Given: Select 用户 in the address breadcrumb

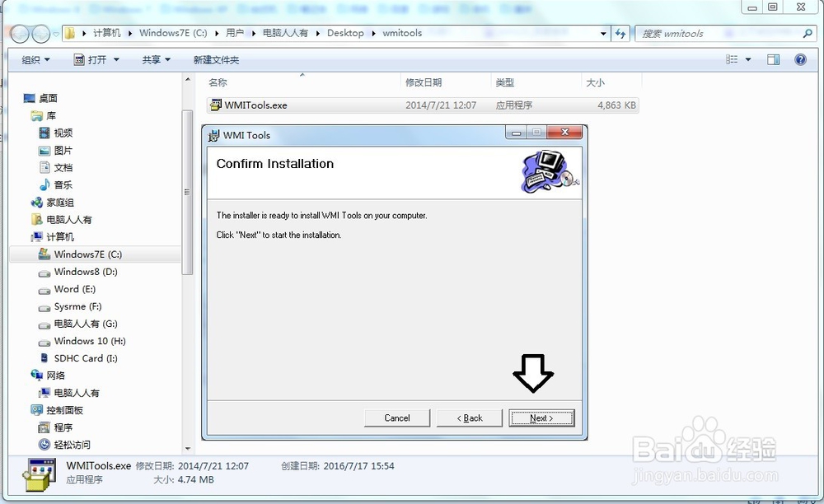Looking at the screenshot, I should click(235, 33).
